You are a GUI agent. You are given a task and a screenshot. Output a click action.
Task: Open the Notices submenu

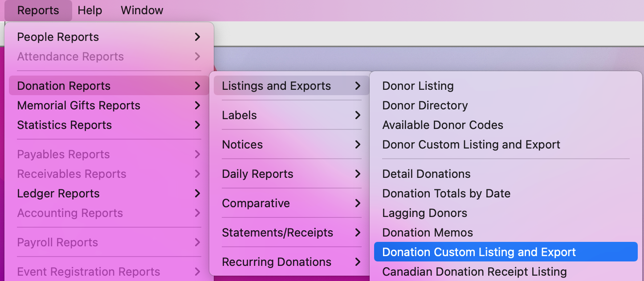pos(242,145)
